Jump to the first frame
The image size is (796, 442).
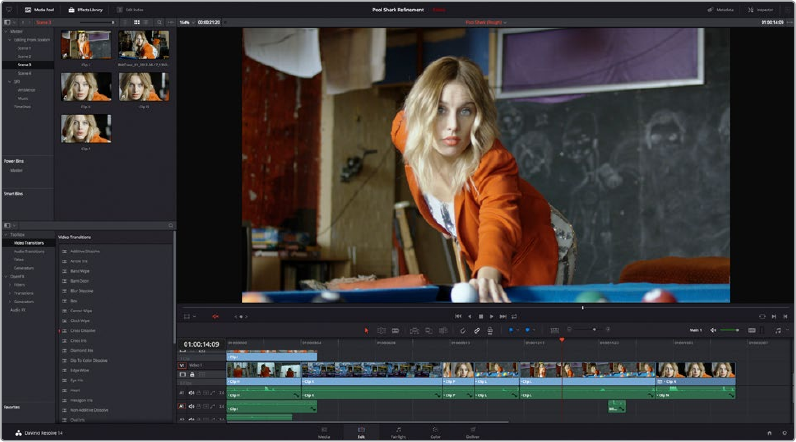[x=458, y=316]
